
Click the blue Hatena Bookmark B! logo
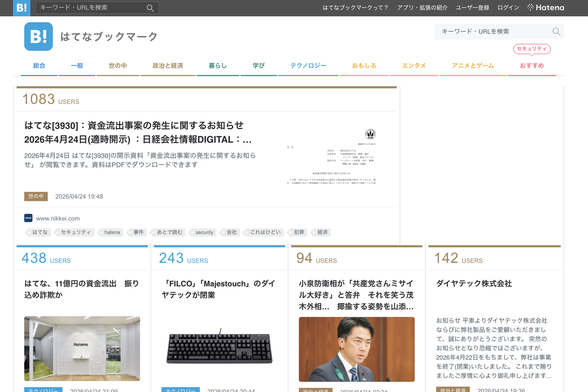[x=38, y=37]
